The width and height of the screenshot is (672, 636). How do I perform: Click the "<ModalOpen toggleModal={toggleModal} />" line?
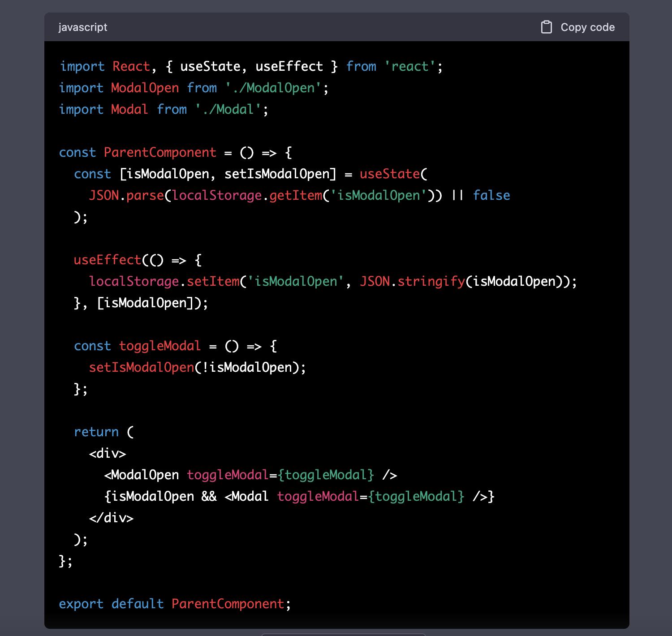pos(251,475)
